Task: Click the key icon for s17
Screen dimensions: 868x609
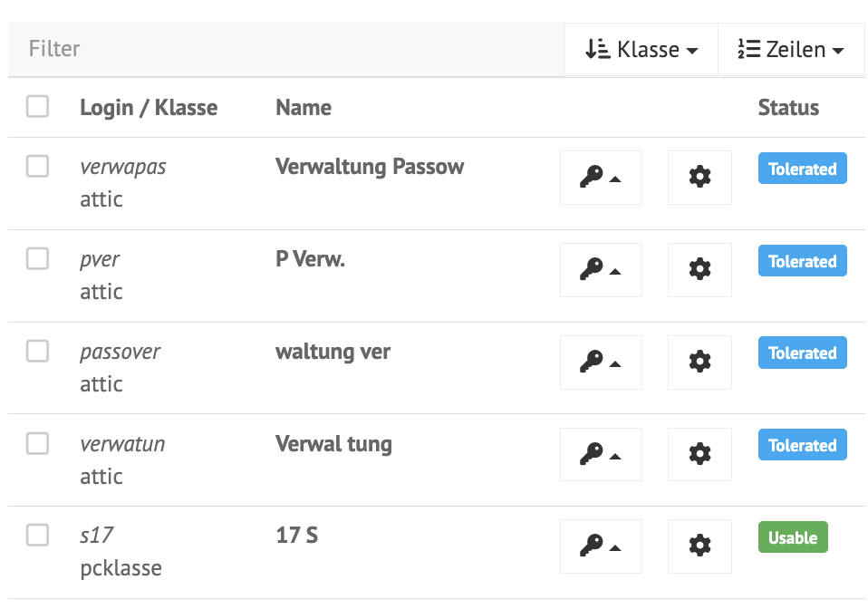Action: 601,546
